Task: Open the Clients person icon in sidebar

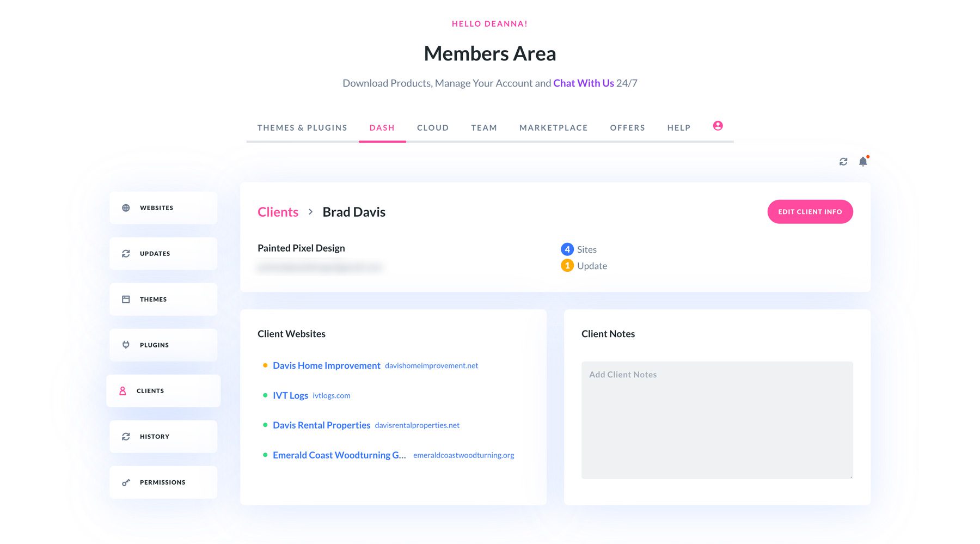Action: tap(122, 390)
